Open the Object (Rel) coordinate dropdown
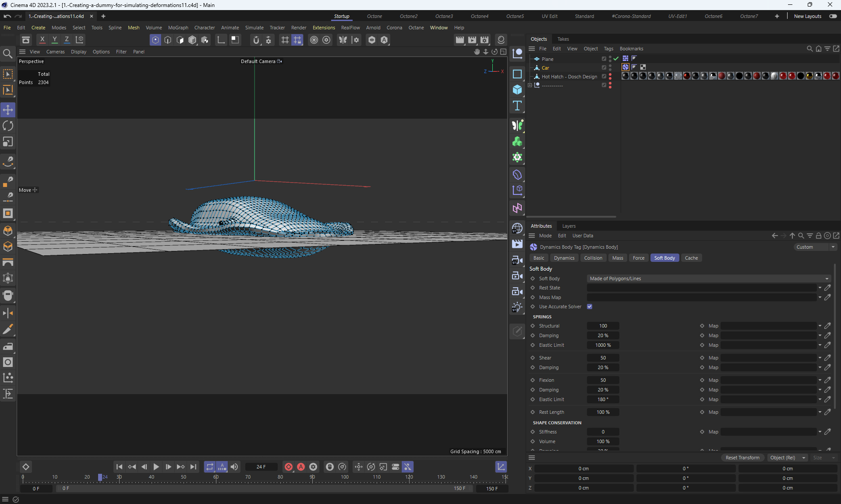 click(787, 458)
